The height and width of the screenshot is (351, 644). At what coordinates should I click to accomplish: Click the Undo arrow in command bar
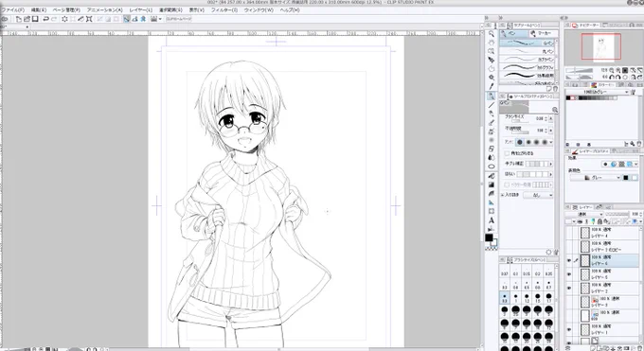click(46, 19)
